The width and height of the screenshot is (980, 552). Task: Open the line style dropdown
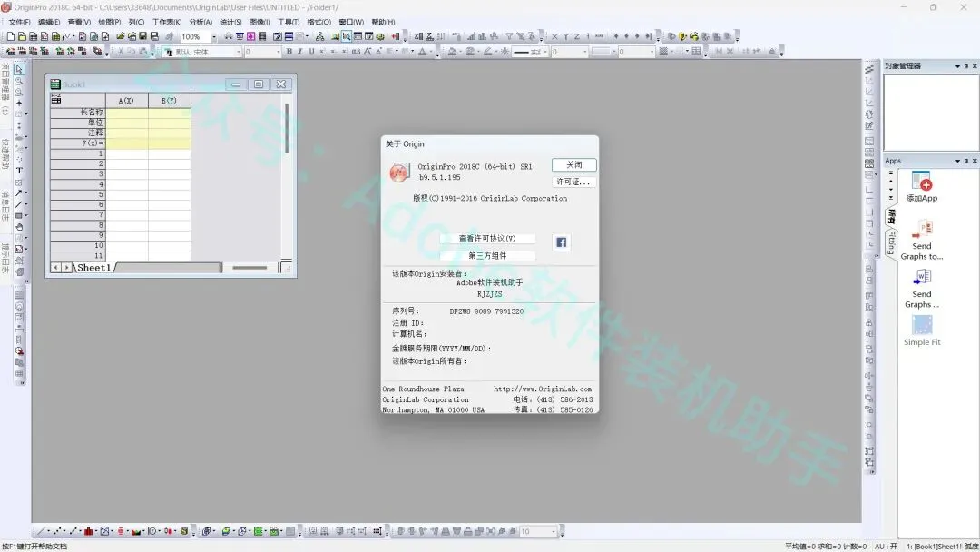point(545,52)
